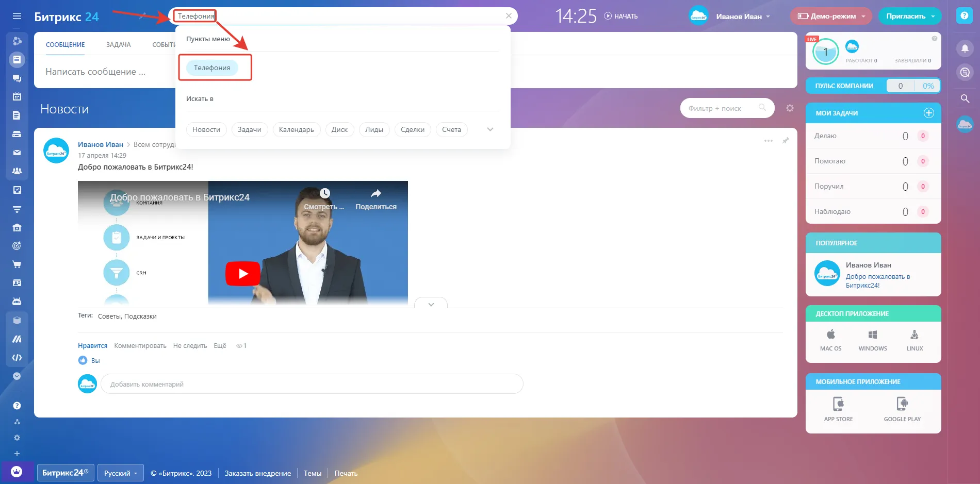Open the mail icon in left sidebar

tap(17, 153)
